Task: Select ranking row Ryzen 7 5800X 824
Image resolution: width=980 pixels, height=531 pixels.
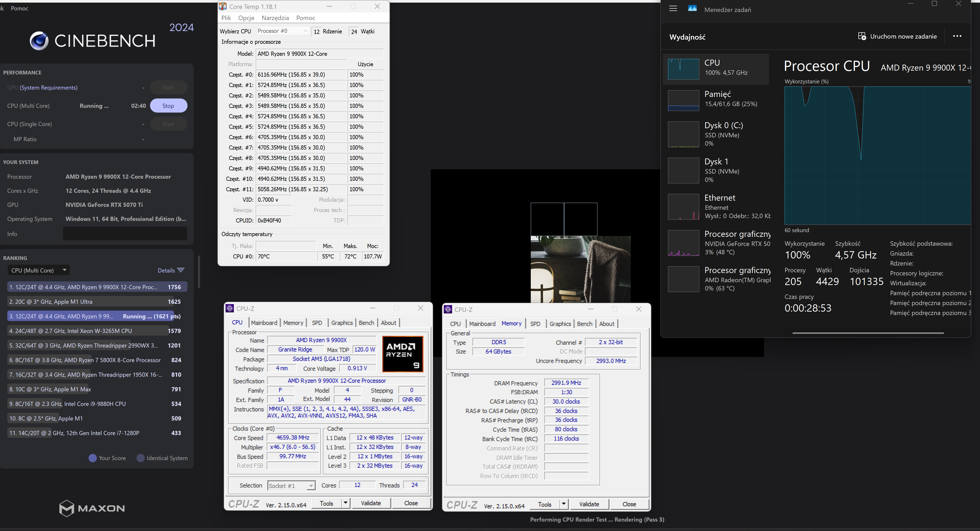Action: click(x=97, y=360)
